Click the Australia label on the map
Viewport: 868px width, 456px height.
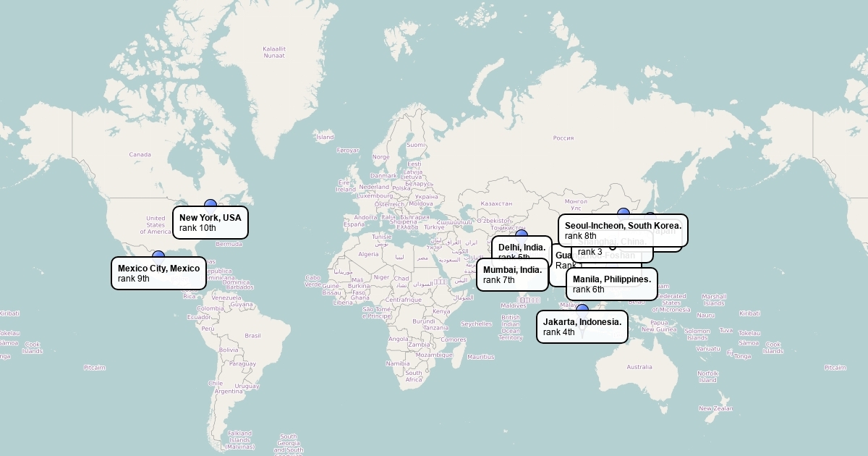639,367
